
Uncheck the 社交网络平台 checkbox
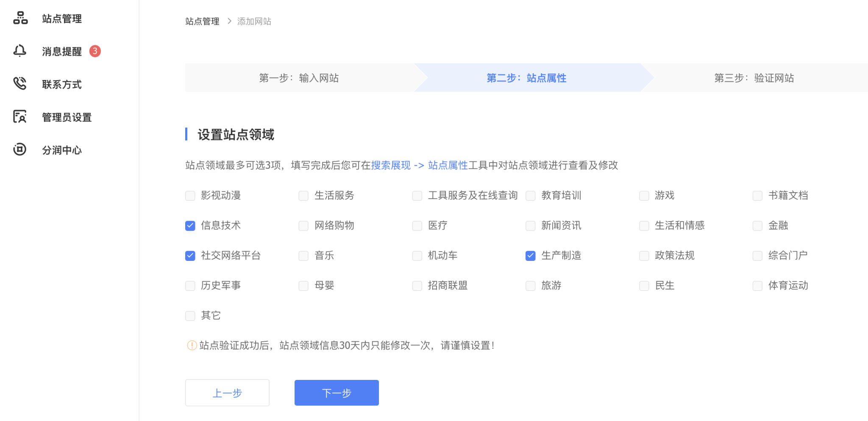[190, 256]
